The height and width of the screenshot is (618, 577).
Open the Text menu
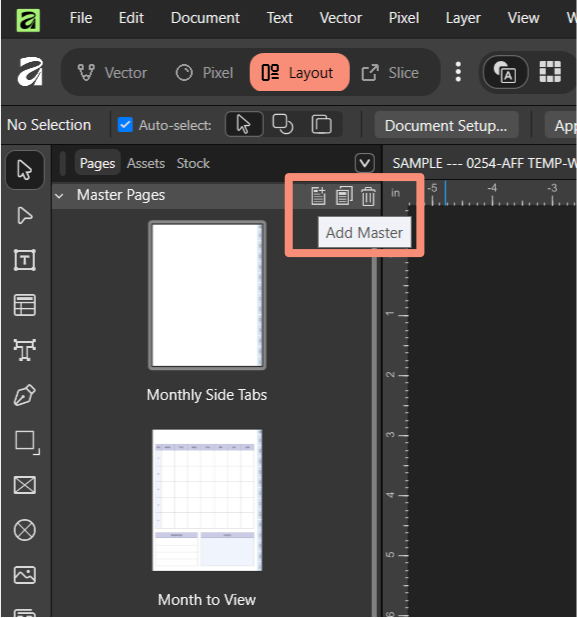(279, 18)
